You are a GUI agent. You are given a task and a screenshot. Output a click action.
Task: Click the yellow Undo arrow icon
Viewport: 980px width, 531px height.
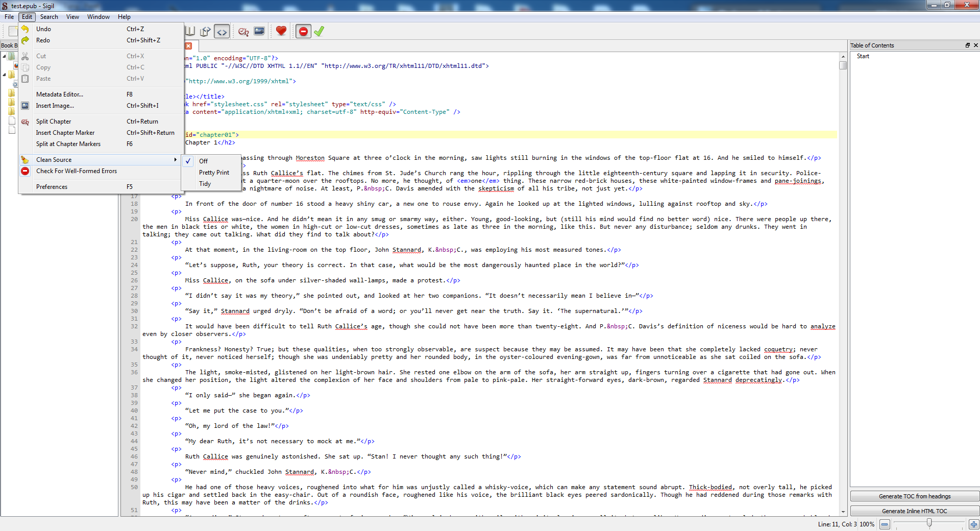click(25, 29)
